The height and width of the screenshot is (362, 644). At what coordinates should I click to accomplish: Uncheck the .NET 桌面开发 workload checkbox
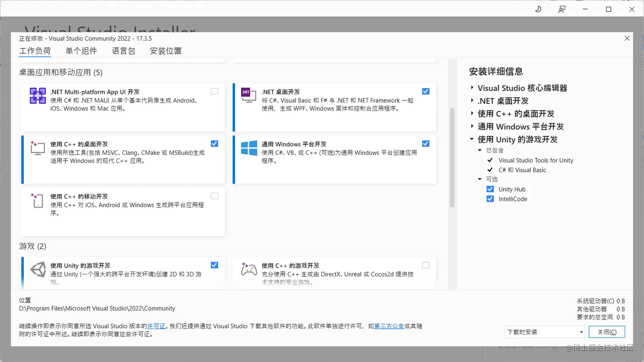point(426,91)
